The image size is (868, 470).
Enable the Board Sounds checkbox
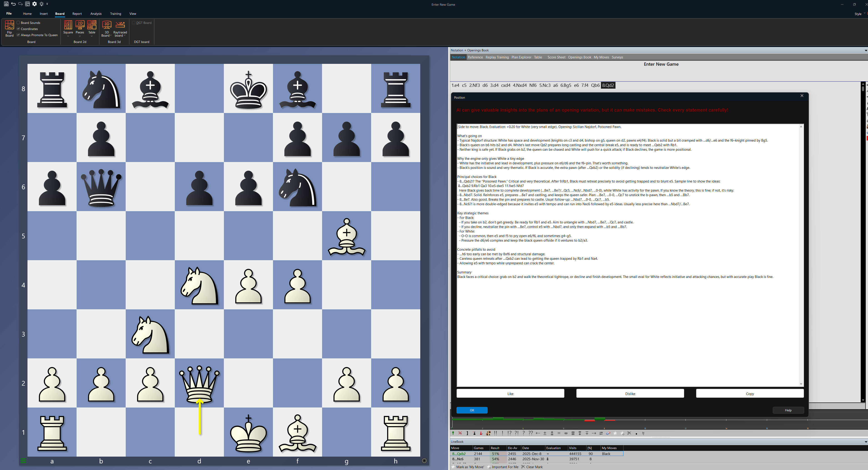point(18,22)
